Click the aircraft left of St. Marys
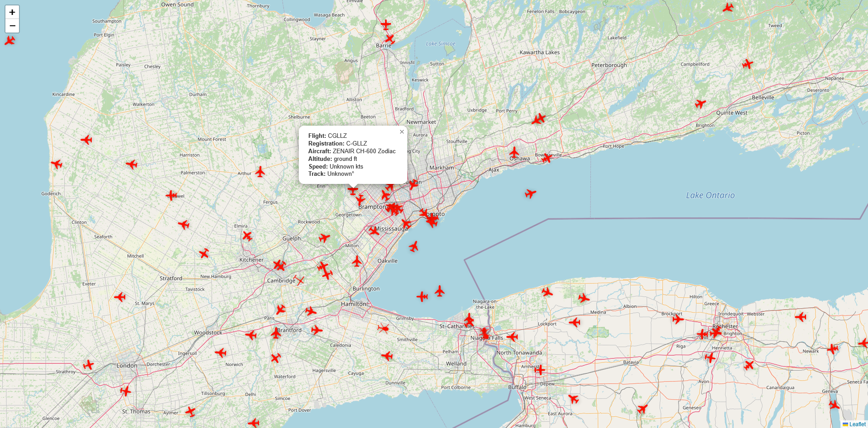868x428 pixels. pyautogui.click(x=120, y=297)
